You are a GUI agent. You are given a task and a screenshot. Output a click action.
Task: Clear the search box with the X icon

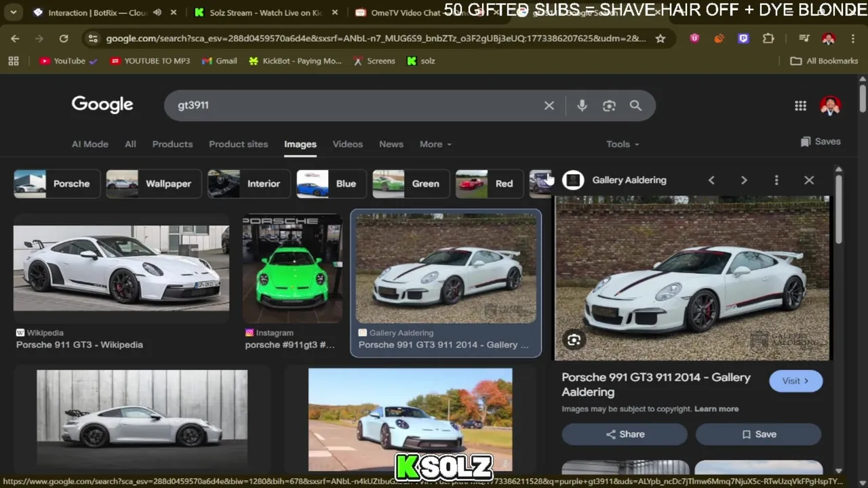tap(549, 106)
